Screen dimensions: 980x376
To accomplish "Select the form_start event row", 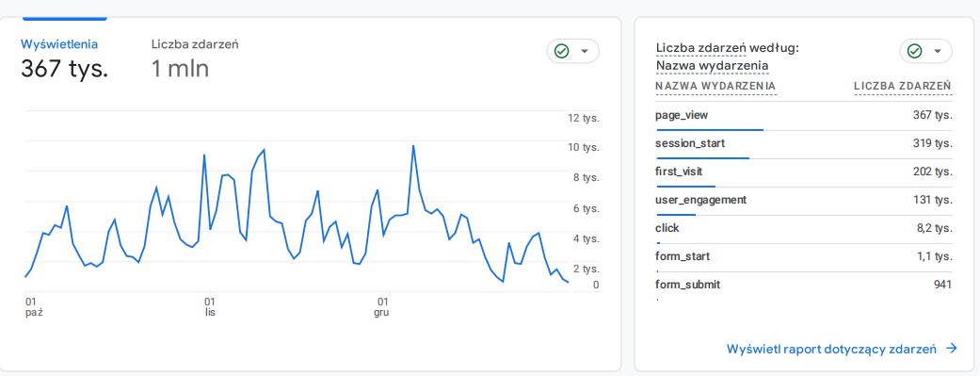I will pos(804,256).
